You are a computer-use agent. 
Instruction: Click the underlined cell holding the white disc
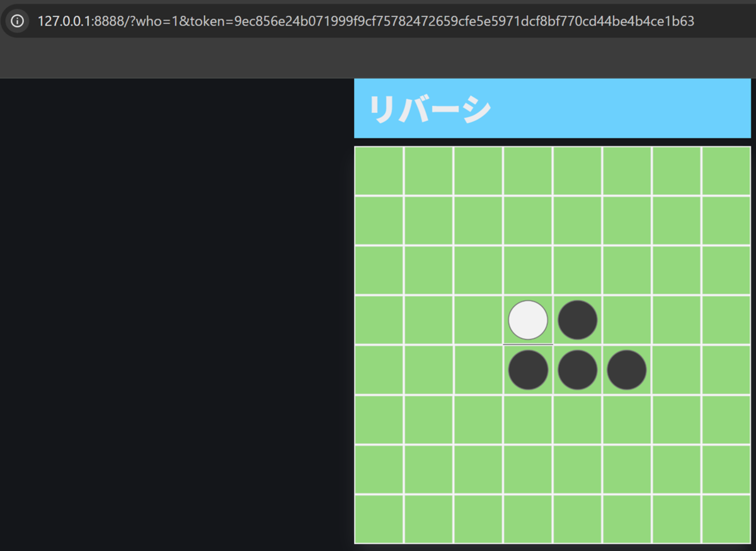528,320
